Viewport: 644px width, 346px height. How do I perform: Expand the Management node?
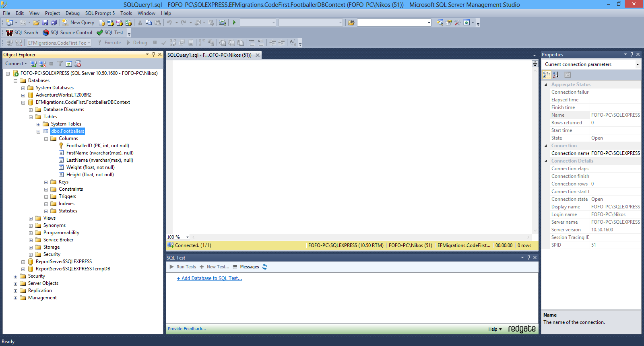(15, 298)
